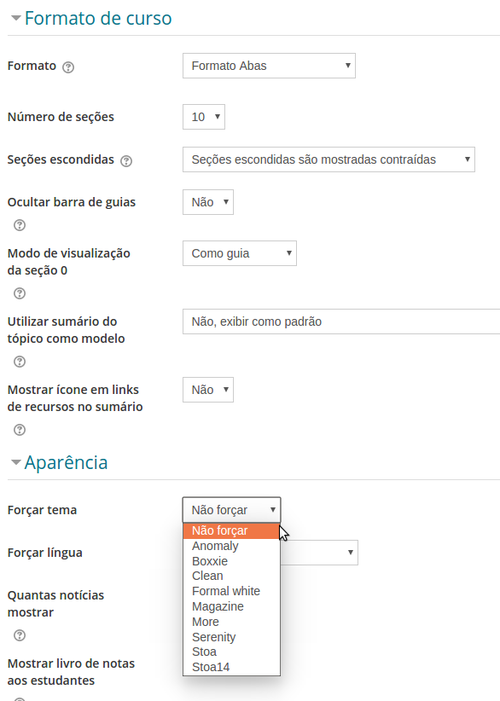500x701 pixels.
Task: Click help icon under Utilizar sumário do tópico
Action: pyautogui.click(x=19, y=361)
